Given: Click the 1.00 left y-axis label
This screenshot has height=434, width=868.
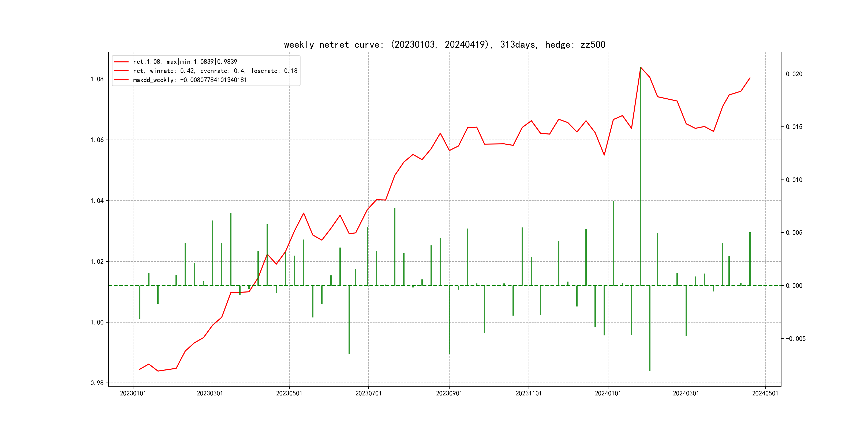Looking at the screenshot, I should (x=97, y=323).
